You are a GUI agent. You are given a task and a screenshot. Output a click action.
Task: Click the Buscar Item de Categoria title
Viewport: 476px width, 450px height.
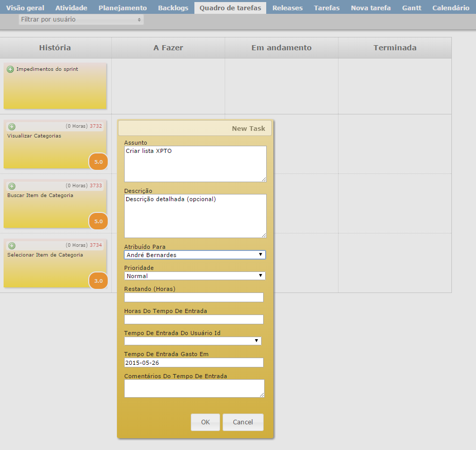(x=40, y=195)
